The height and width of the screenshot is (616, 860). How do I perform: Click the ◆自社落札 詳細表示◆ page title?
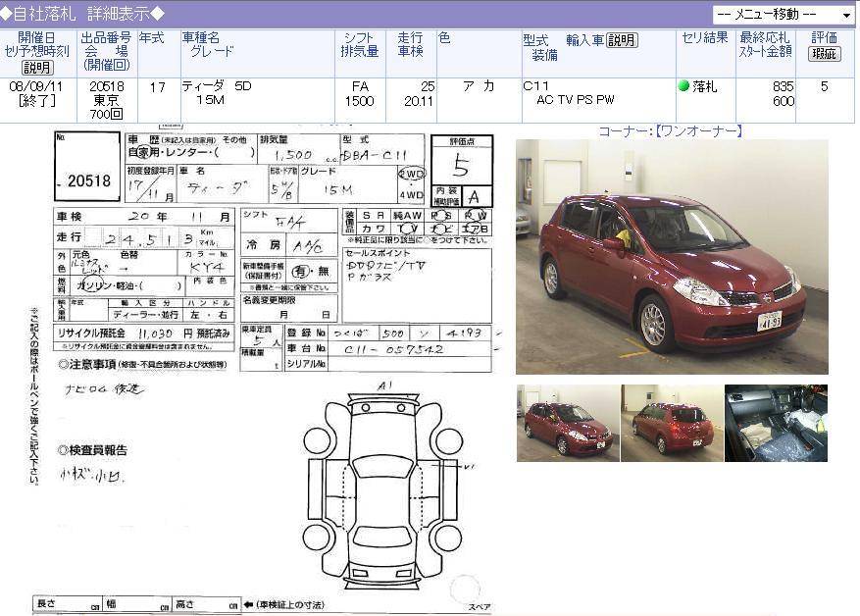point(82,14)
